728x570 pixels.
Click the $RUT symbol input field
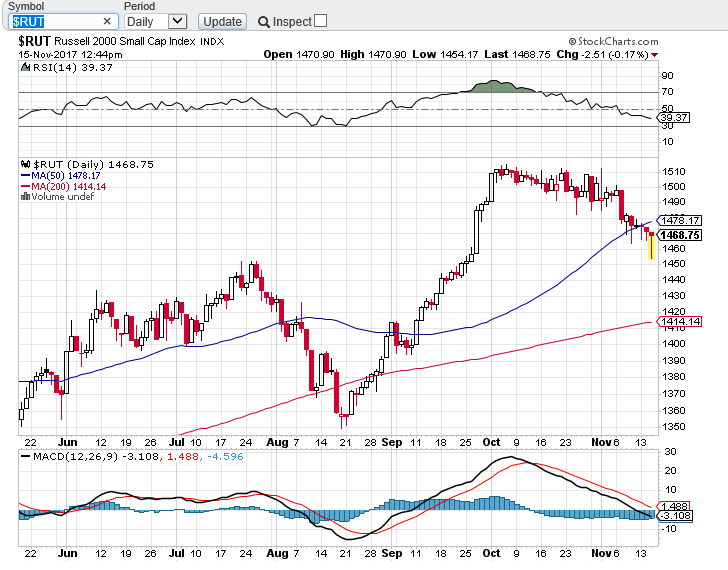coord(63,21)
